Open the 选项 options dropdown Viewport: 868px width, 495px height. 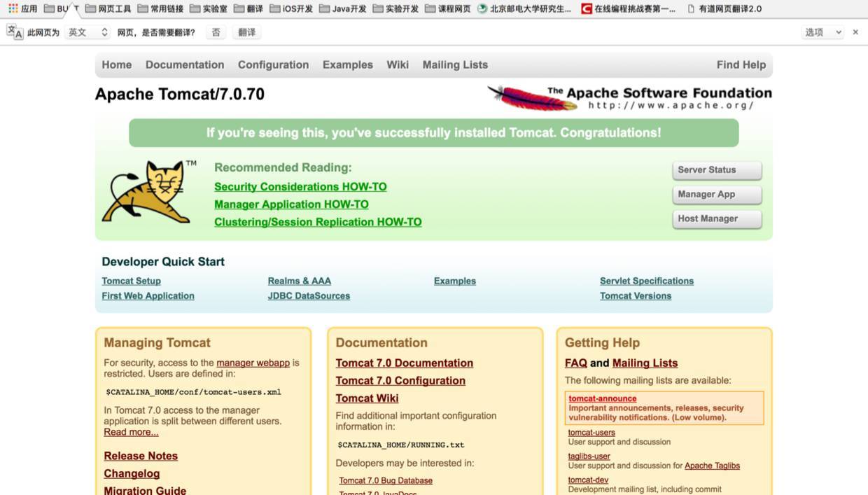pos(822,32)
